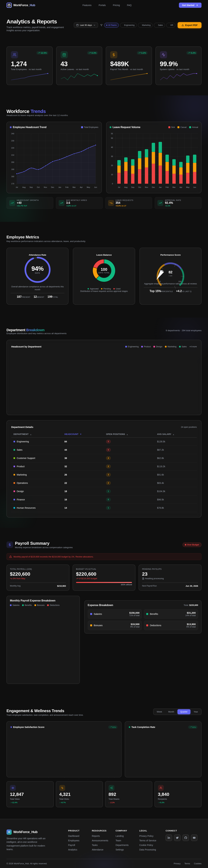This screenshot has height=868, width=208.
Task: Open the Twitter social link
Action: tap(177, 838)
